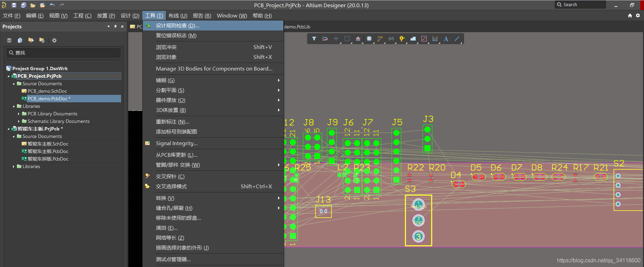Open 测试点管理器... menu item
This screenshot has width=644, height=267.
213,259
